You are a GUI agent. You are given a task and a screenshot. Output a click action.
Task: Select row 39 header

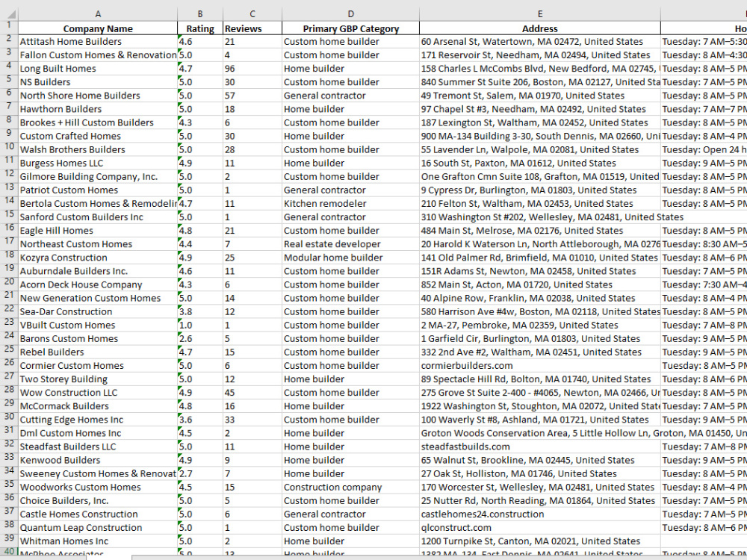click(x=9, y=541)
